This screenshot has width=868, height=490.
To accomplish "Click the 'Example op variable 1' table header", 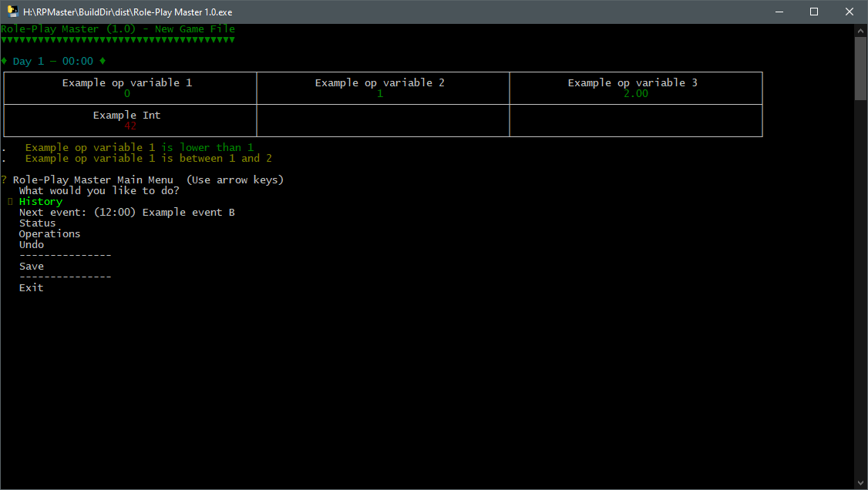I will (126, 83).
